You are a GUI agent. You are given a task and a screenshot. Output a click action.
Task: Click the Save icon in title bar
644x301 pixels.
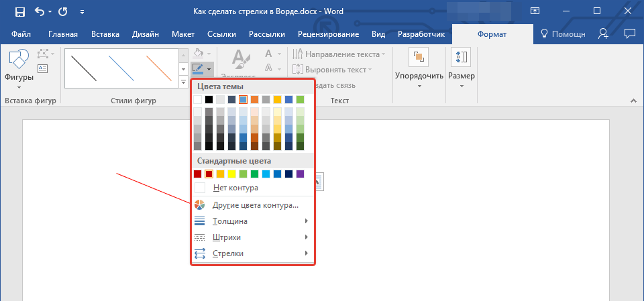click(20, 11)
